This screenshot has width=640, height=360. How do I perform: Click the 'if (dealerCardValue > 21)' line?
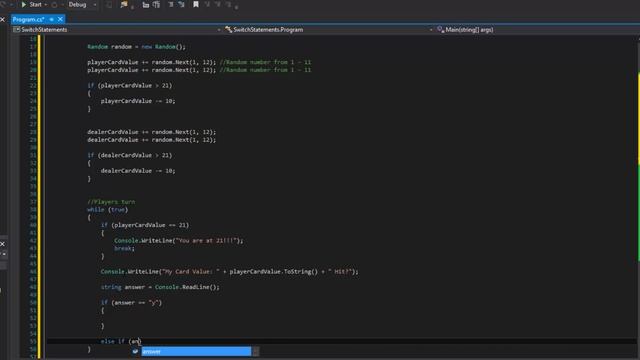(x=129, y=156)
